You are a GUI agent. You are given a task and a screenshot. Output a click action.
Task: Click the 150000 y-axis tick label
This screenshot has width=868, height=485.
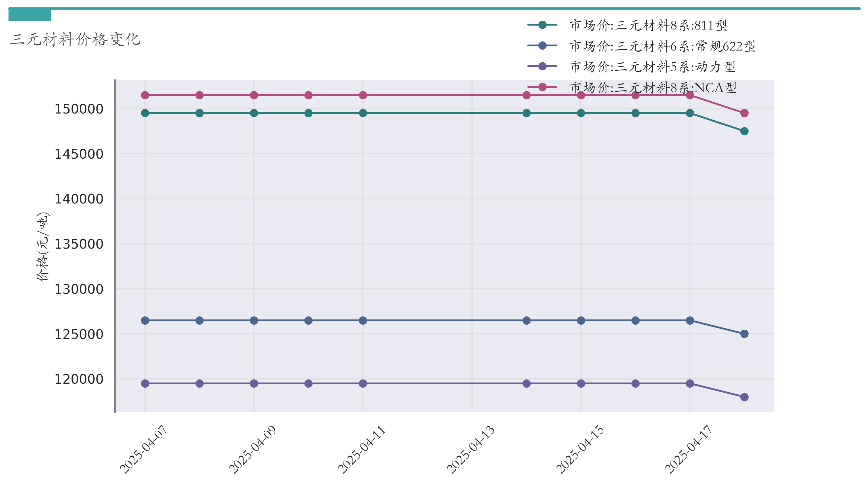click(x=79, y=109)
